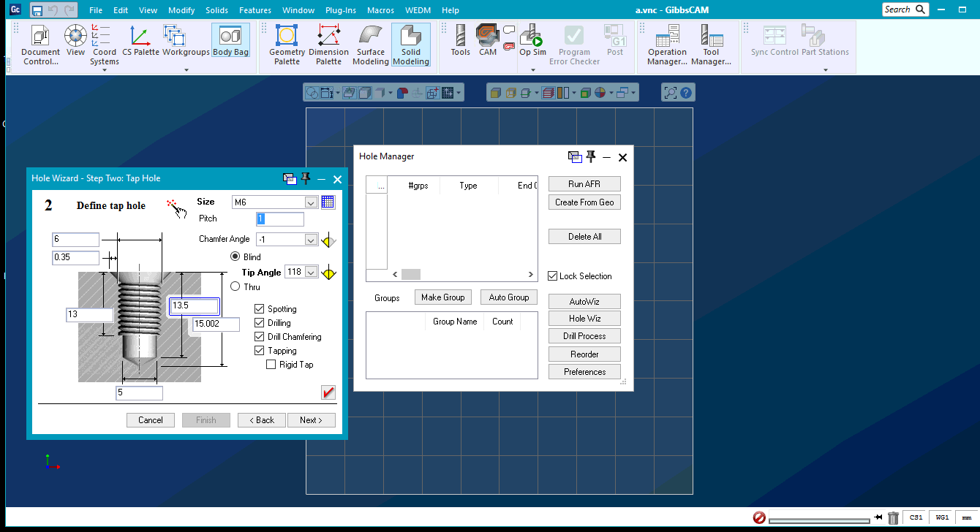Uncheck the Spotting checkbox
Screen dimensions: 980x532
point(260,309)
